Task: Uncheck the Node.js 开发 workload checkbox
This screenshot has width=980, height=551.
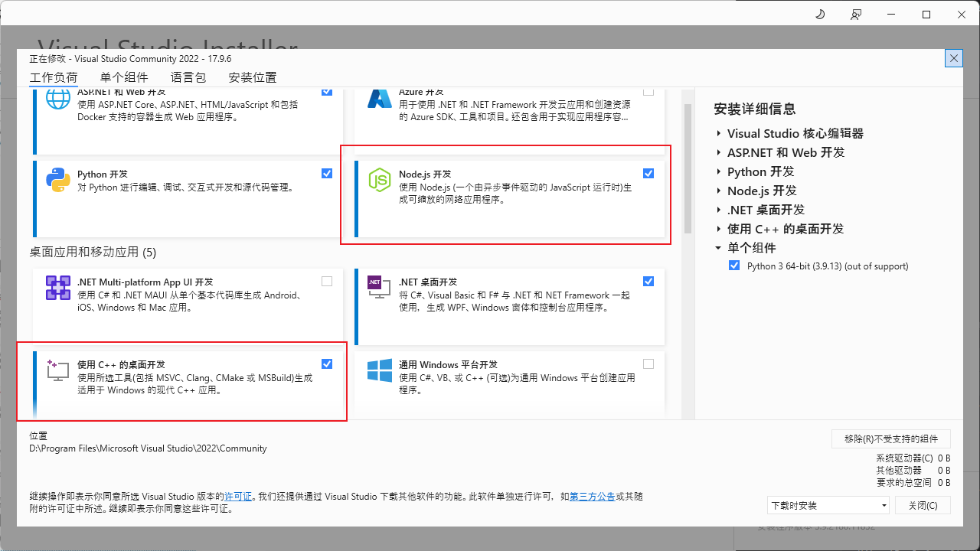Action: pyautogui.click(x=648, y=174)
